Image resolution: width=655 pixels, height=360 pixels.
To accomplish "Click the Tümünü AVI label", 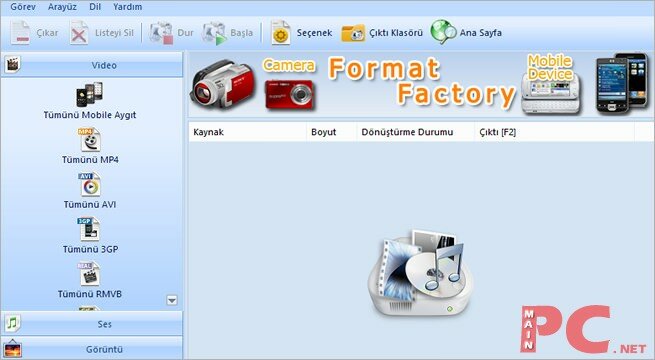I will (x=90, y=204).
